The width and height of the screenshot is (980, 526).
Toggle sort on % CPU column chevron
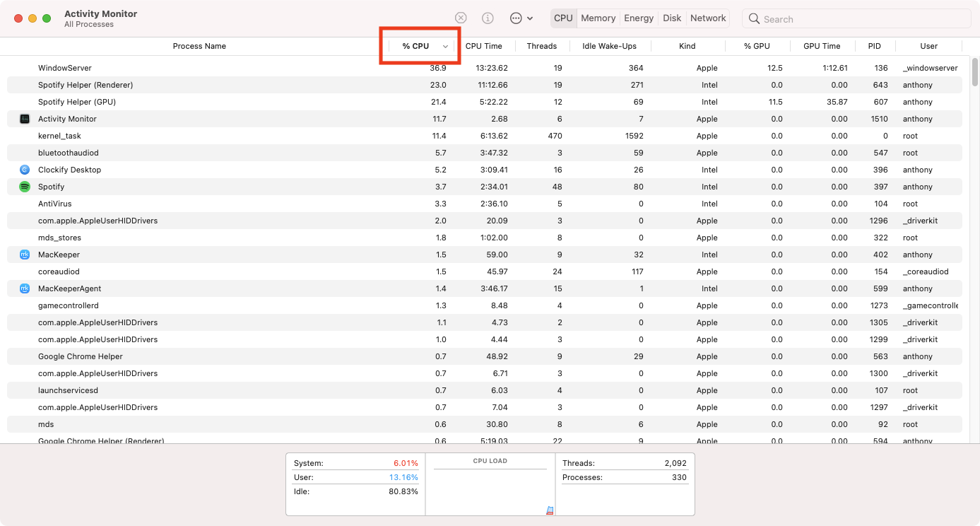click(x=445, y=47)
